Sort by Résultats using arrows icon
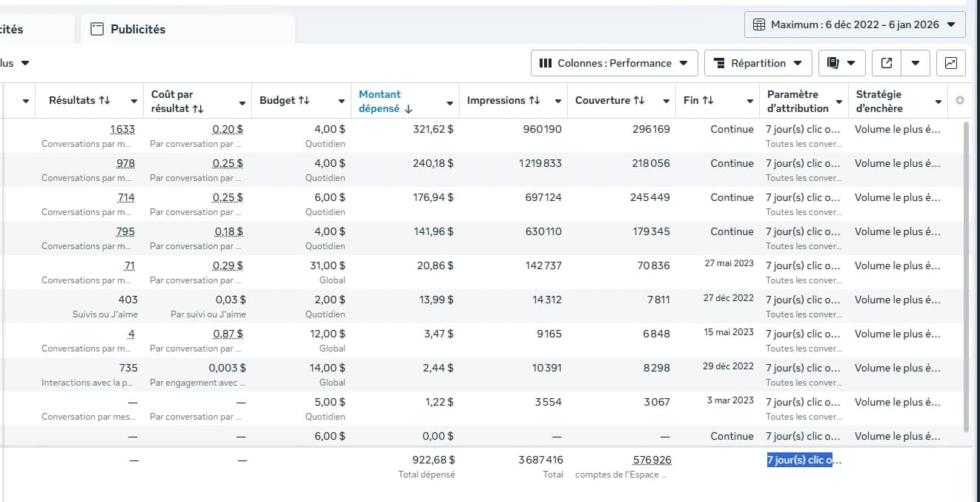Screen dimensions: 980x502 pyautogui.click(x=105, y=101)
